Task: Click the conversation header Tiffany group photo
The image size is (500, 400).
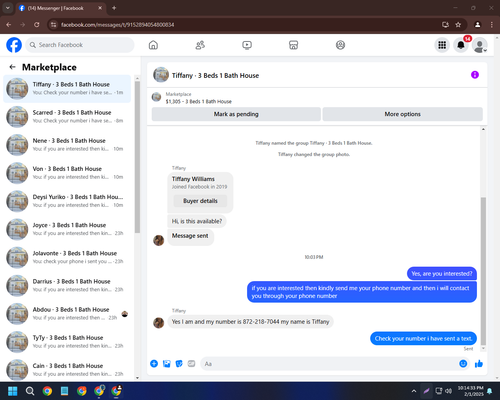Action: [161, 75]
